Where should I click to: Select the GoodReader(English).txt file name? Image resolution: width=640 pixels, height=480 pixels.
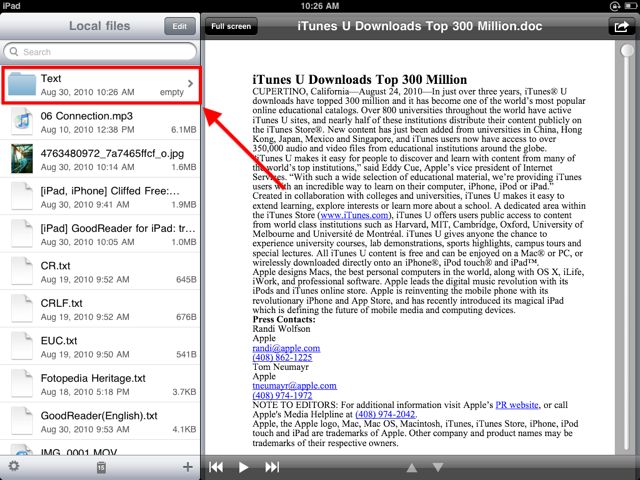pyautogui.click(x=99, y=416)
